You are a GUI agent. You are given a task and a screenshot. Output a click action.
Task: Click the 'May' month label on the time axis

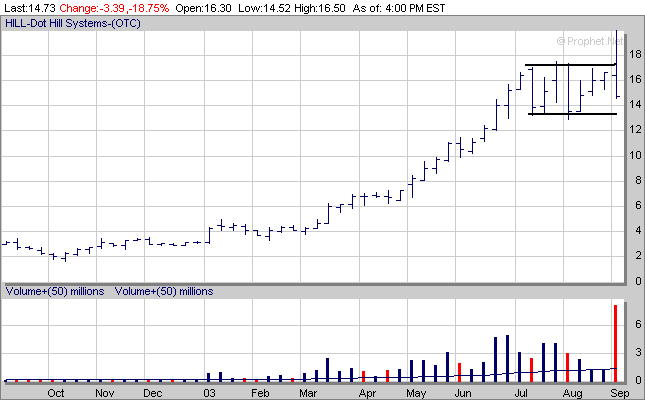point(416,393)
